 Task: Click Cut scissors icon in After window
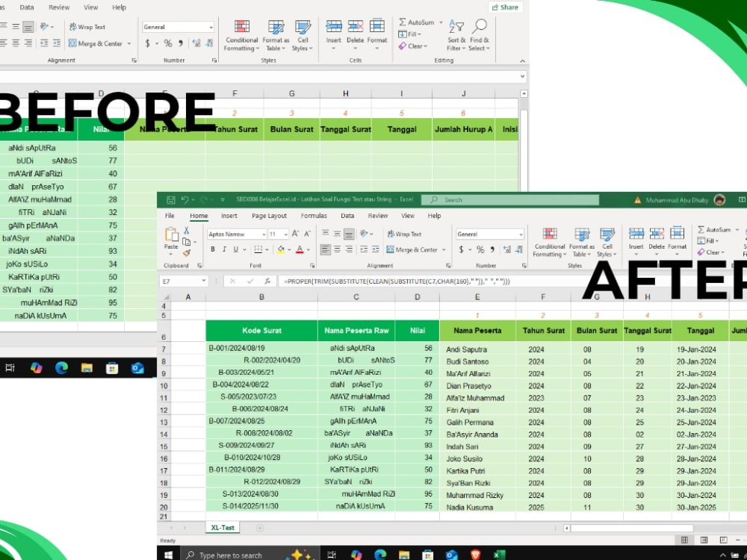186,231
